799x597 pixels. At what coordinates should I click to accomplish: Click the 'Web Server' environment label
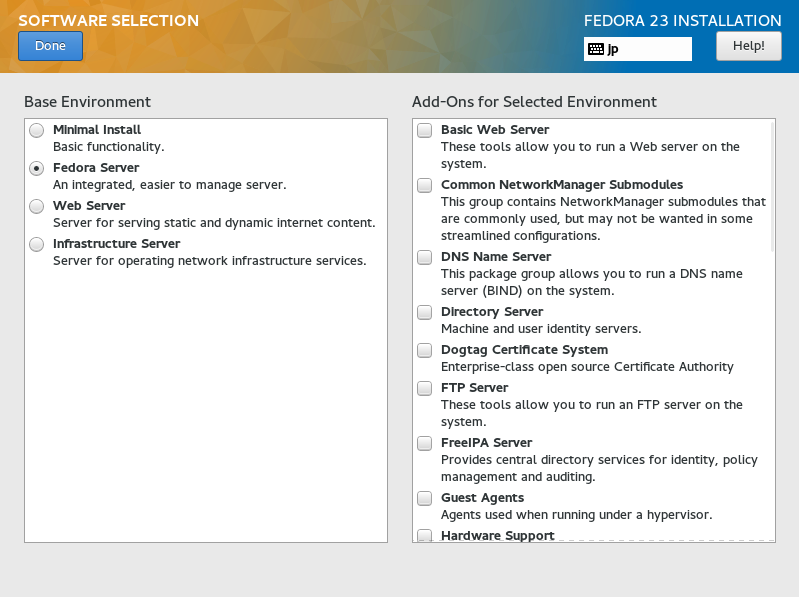(89, 206)
